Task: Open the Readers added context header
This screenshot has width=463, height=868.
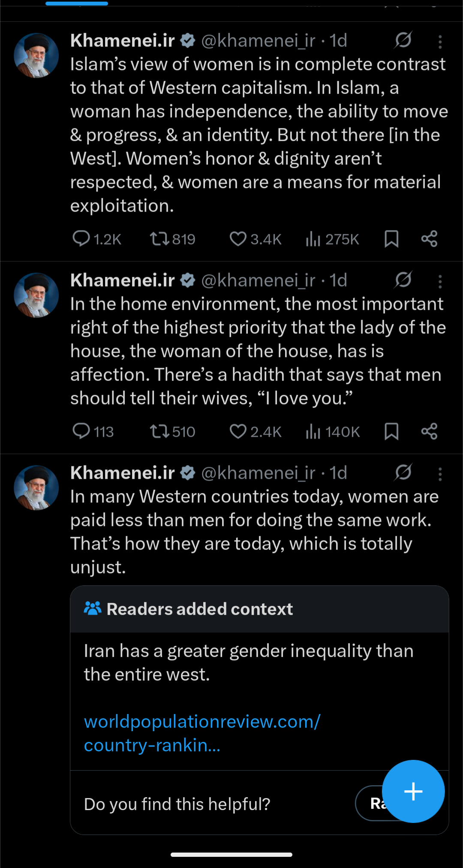Action: pos(200,609)
